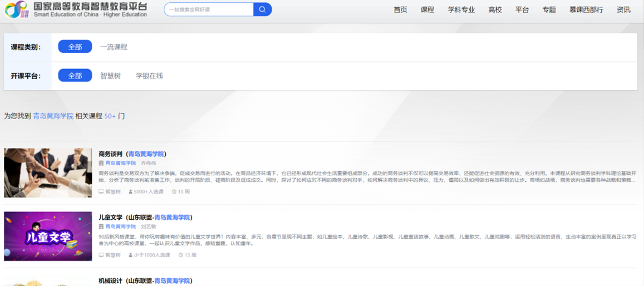Select 全部 under 课程类别 filter
Screen dimensions: 644x286
[75, 47]
